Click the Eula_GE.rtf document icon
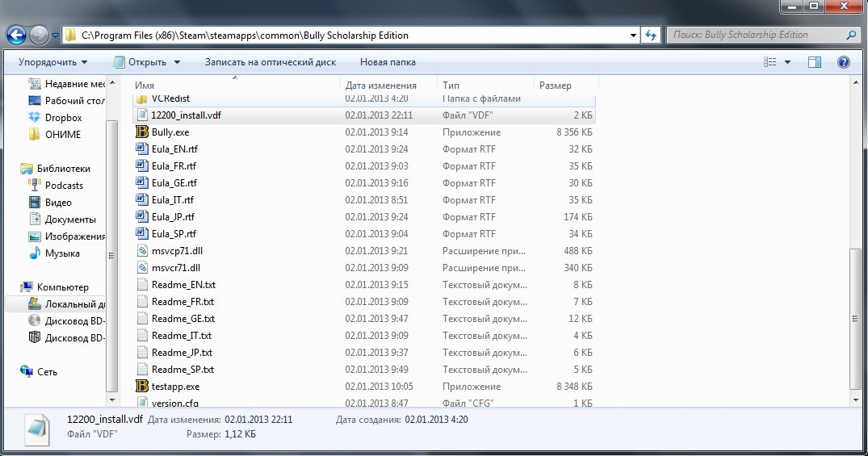 click(142, 182)
